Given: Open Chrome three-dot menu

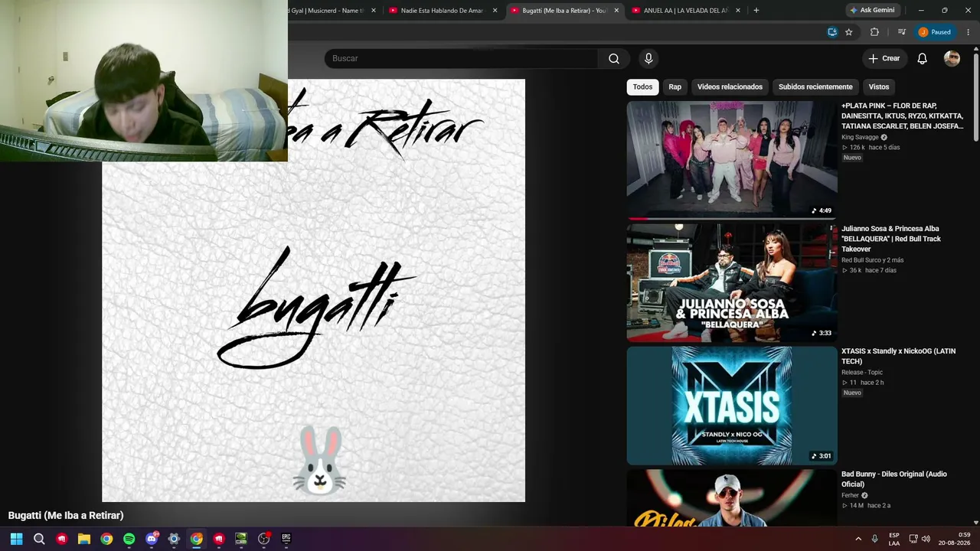Looking at the screenshot, I should 969,32.
